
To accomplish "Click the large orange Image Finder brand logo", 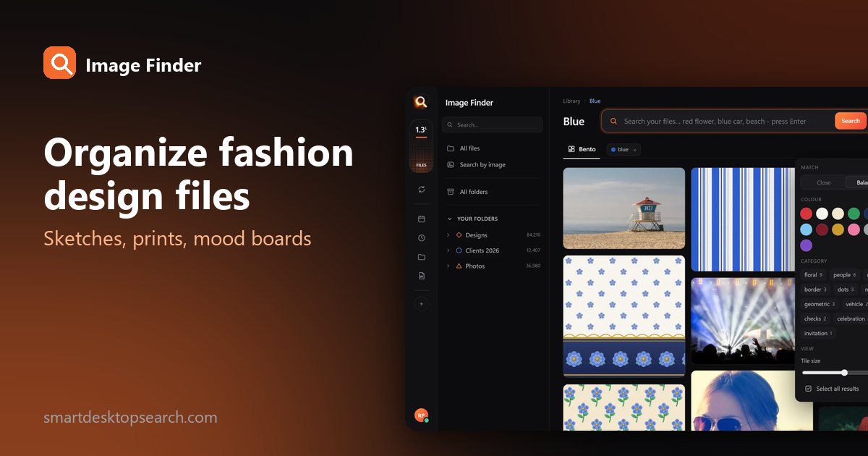I will [59, 63].
